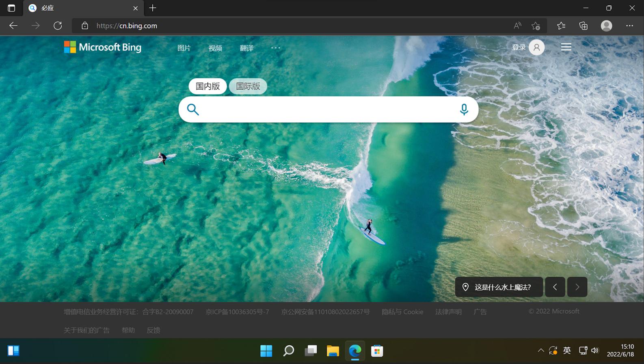This screenshot has height=364, width=644.
Task: Open the 图片 images tab
Action: (184, 48)
